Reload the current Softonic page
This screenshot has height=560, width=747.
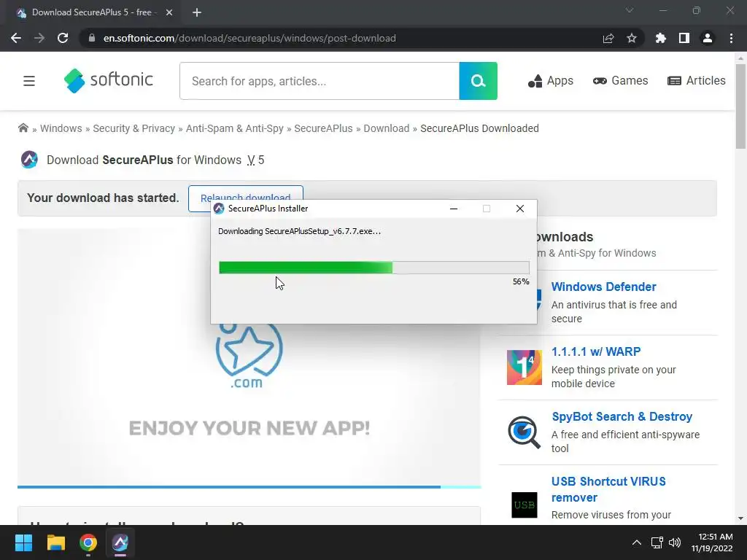click(63, 38)
